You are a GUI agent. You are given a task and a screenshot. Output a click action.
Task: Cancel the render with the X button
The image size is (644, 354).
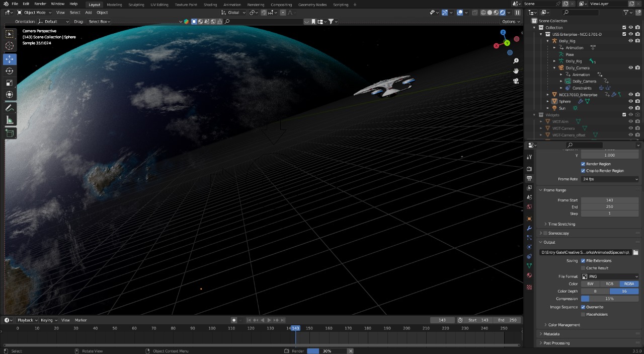[x=351, y=351]
